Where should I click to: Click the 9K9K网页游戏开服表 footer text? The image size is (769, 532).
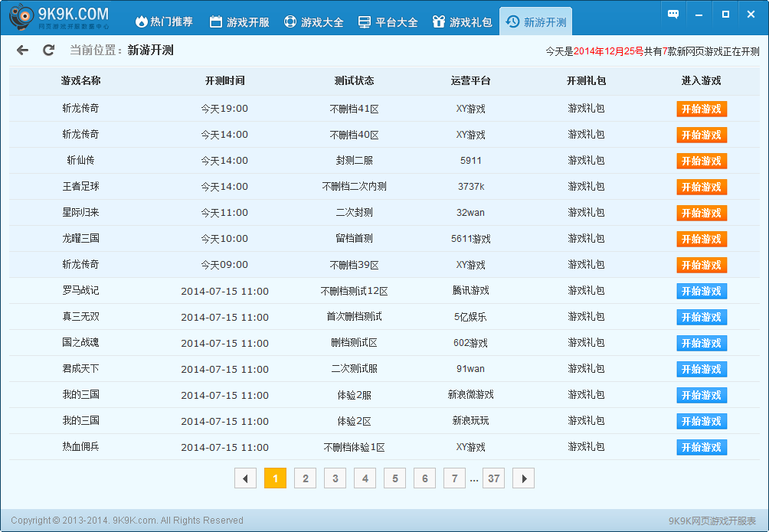pyautogui.click(x=712, y=521)
